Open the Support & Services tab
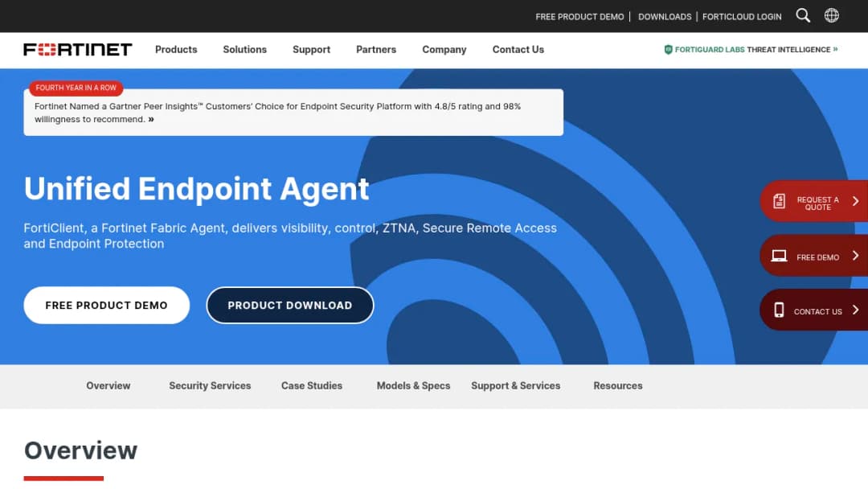Viewport: 868px width, 489px height. click(515, 385)
